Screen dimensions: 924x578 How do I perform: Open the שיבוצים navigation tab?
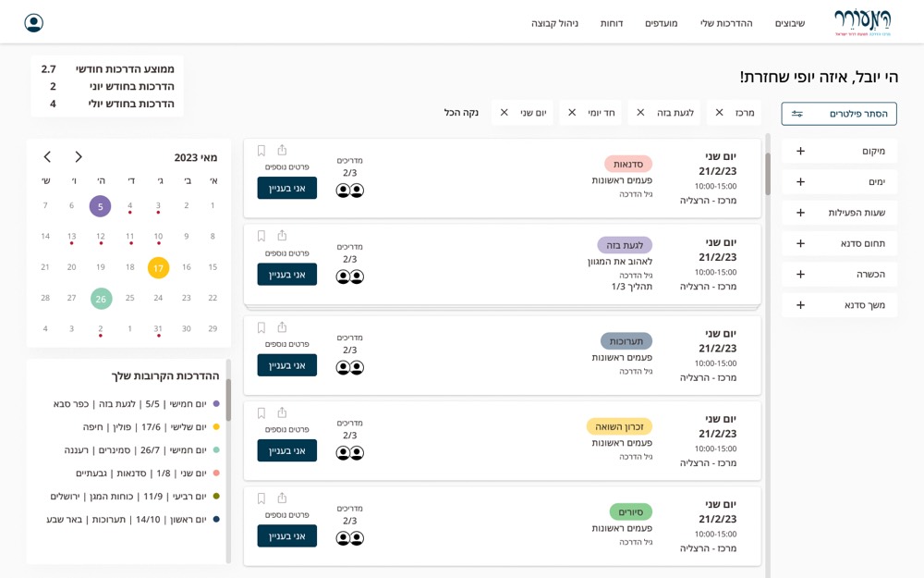pos(790,24)
